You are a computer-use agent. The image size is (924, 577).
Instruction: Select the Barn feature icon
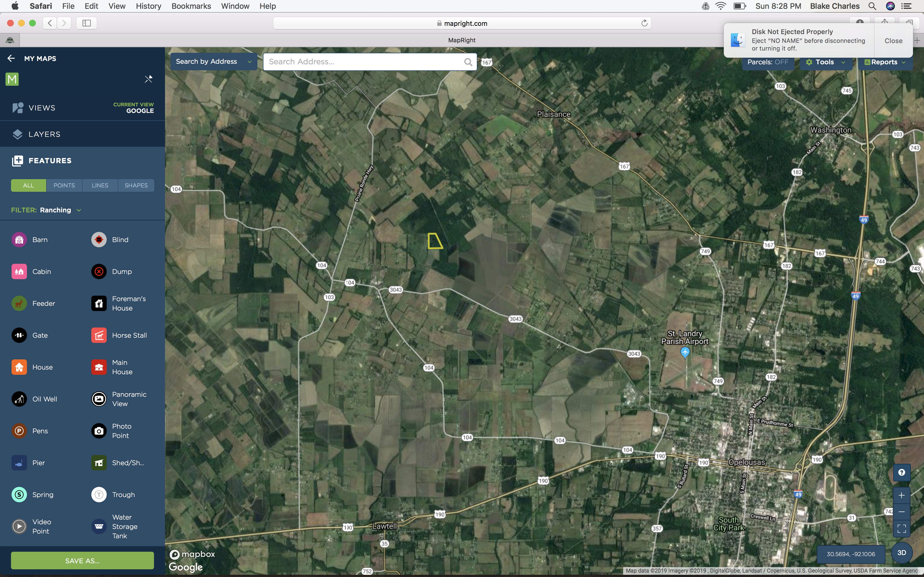pos(19,240)
